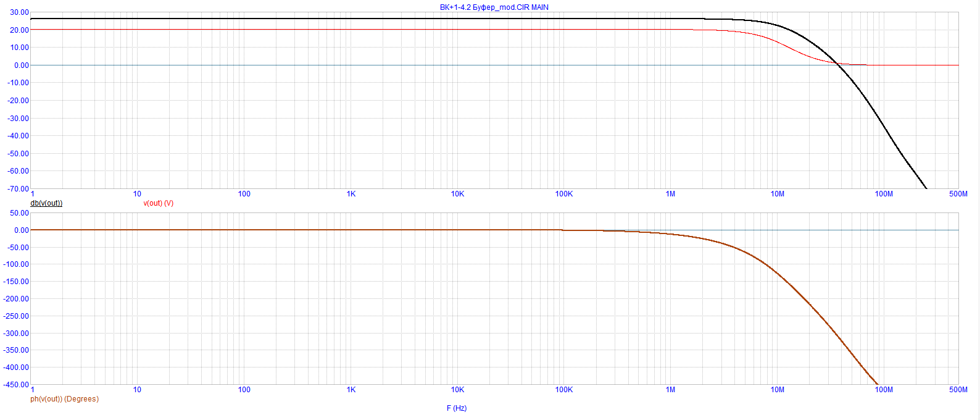Click the -150.00 value on phase plot Y axis
980x420 pixels.
pyautogui.click(x=16, y=282)
